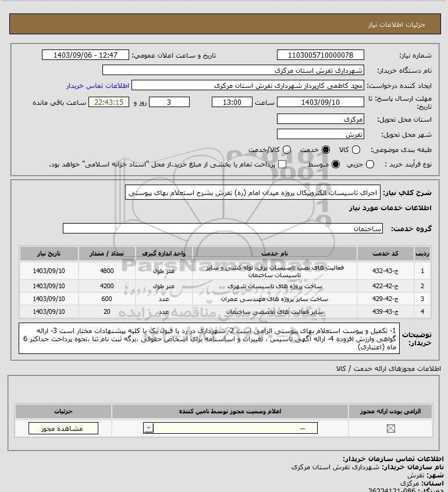Click the remaining time field 22:43:15
The width and height of the screenshot is (448, 492).
click(108, 102)
